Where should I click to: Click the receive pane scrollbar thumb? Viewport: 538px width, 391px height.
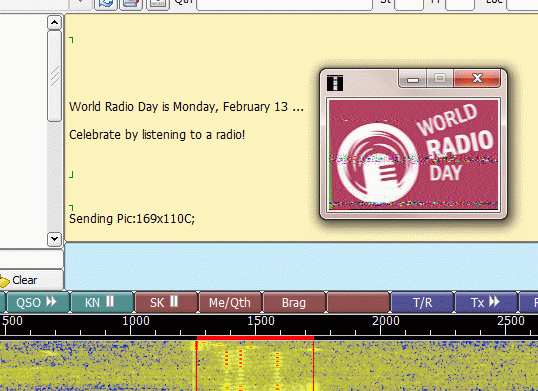54,76
